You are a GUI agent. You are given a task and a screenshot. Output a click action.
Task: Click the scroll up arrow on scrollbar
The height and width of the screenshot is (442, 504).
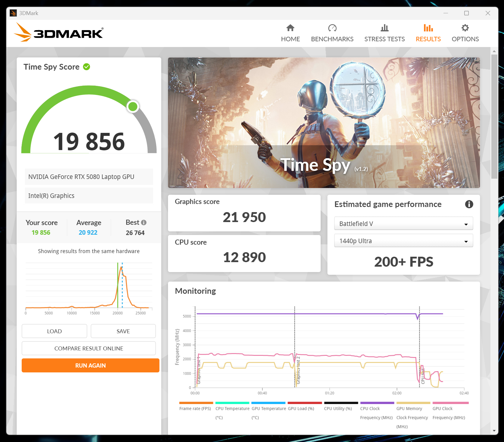(494, 51)
